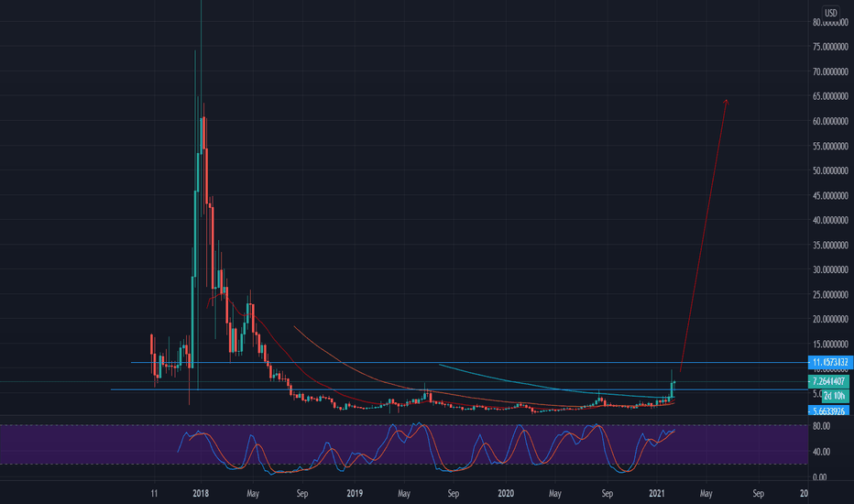Click the 20.0000000 price axis label
The height and width of the screenshot is (504, 854).
click(830, 319)
